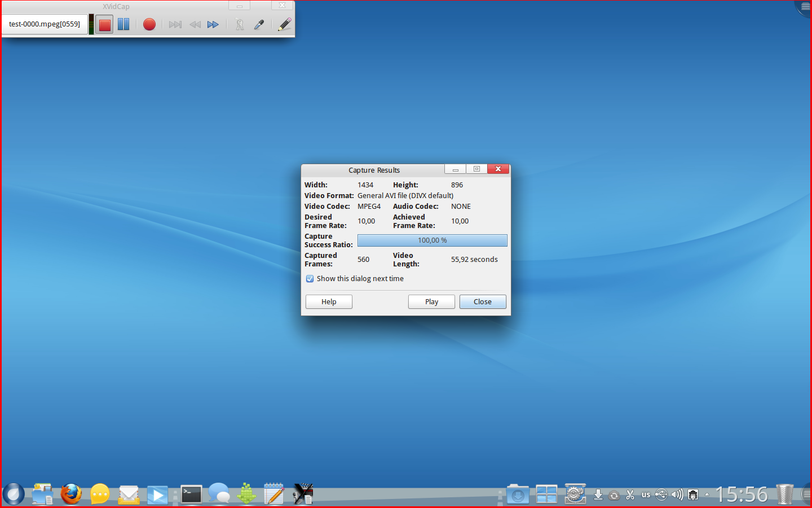Viewport: 812px width, 508px height.
Task: Open Help from the Capture Results dialog
Action: [329, 302]
